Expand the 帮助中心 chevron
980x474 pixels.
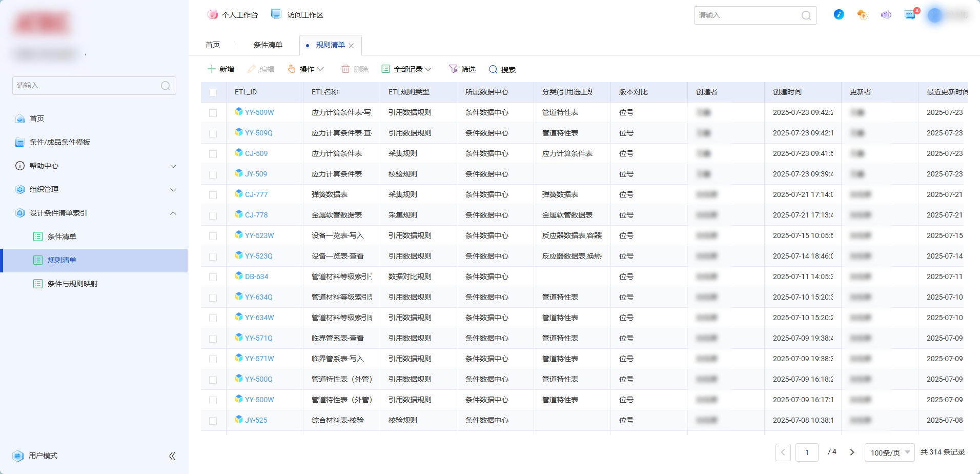(173, 166)
